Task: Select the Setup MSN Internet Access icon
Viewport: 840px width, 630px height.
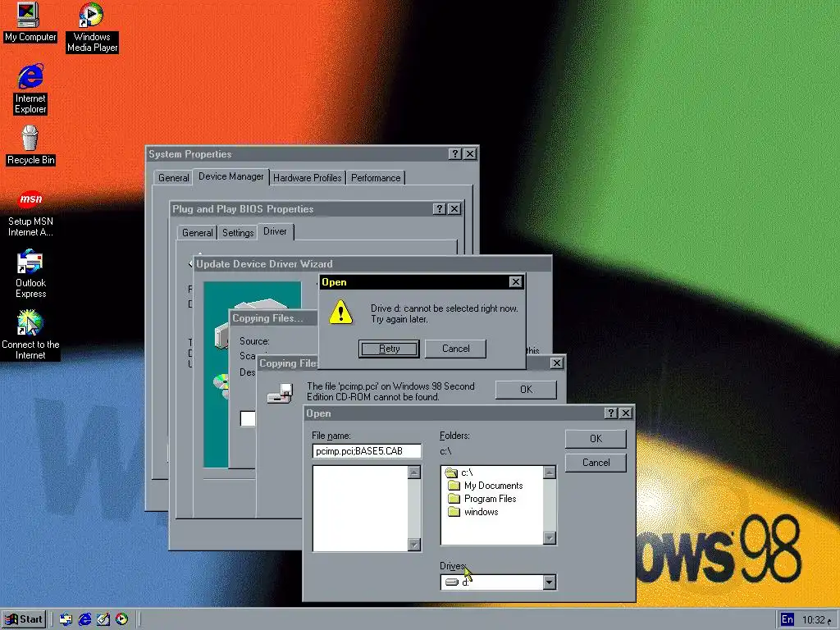Action: (x=30, y=212)
